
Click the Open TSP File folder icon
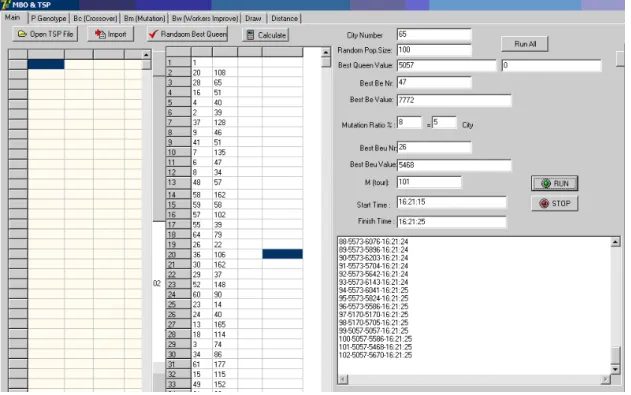[22, 34]
